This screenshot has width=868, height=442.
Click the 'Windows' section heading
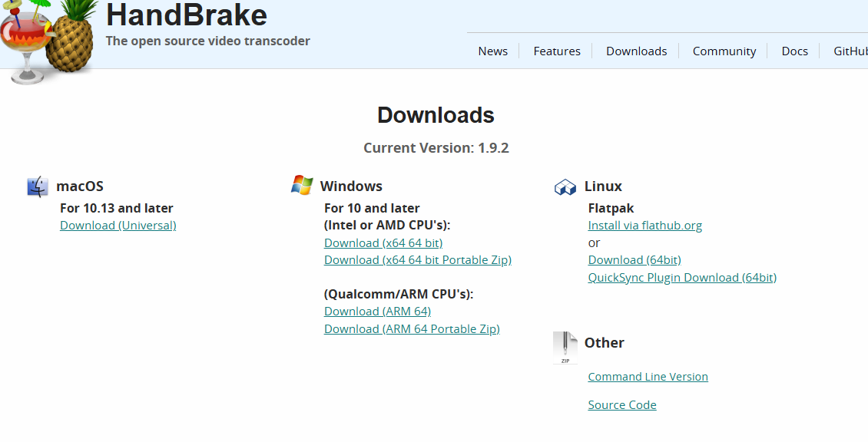351,186
